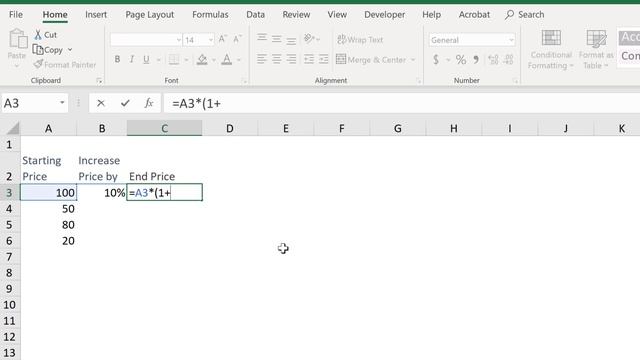Decrease the cell indent
The height and width of the screenshot is (360, 640).
pyautogui.click(x=309, y=59)
